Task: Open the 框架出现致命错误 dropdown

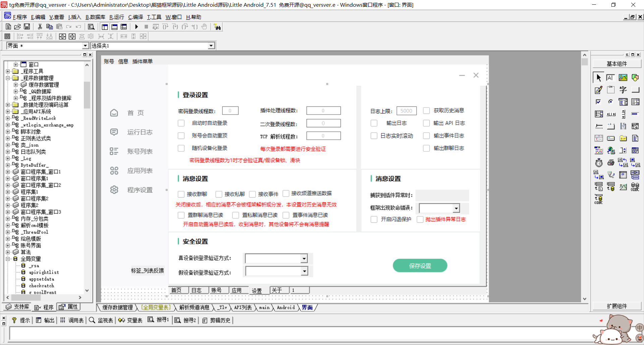Action: 456,208
